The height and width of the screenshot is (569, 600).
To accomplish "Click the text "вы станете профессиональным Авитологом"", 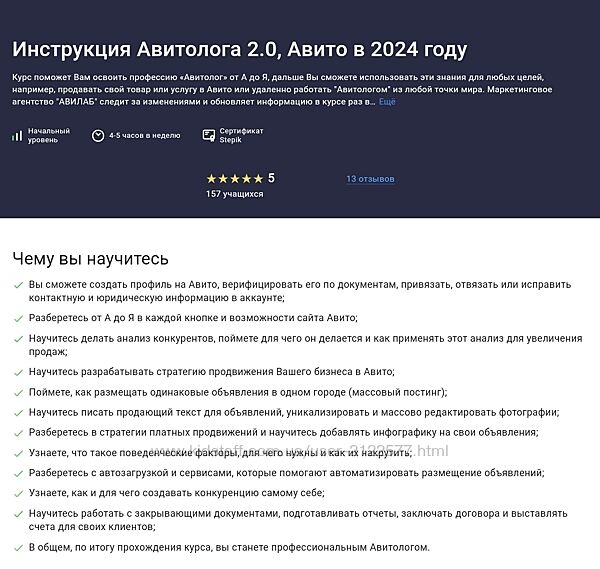I will coord(322,548).
